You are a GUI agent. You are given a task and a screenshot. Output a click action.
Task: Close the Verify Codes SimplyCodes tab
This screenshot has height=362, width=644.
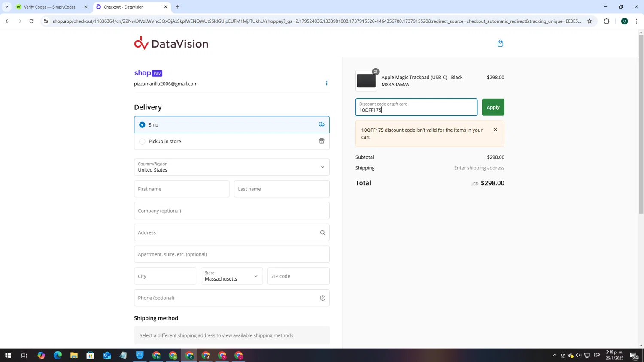(86, 7)
